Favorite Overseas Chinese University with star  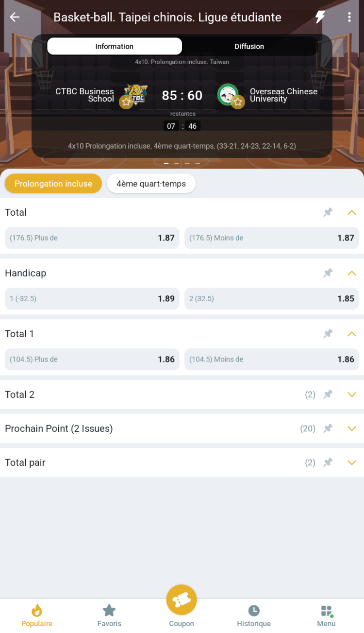pyautogui.click(x=237, y=102)
